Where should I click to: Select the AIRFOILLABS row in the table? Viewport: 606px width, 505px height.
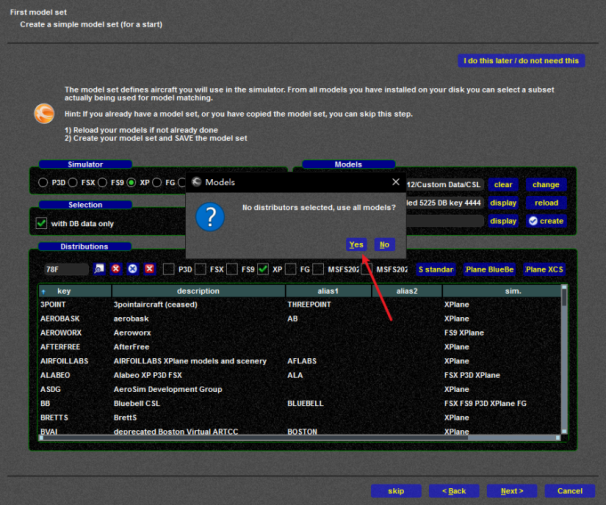coord(70,360)
